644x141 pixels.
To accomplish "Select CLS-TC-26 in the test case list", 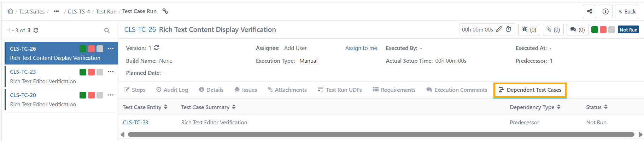I will (62, 53).
